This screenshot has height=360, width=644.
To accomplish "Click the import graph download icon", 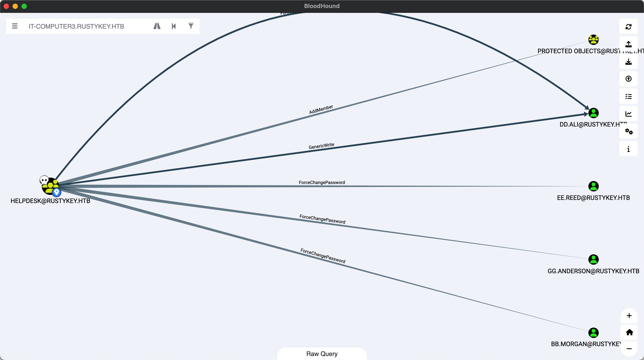I will coord(628,61).
